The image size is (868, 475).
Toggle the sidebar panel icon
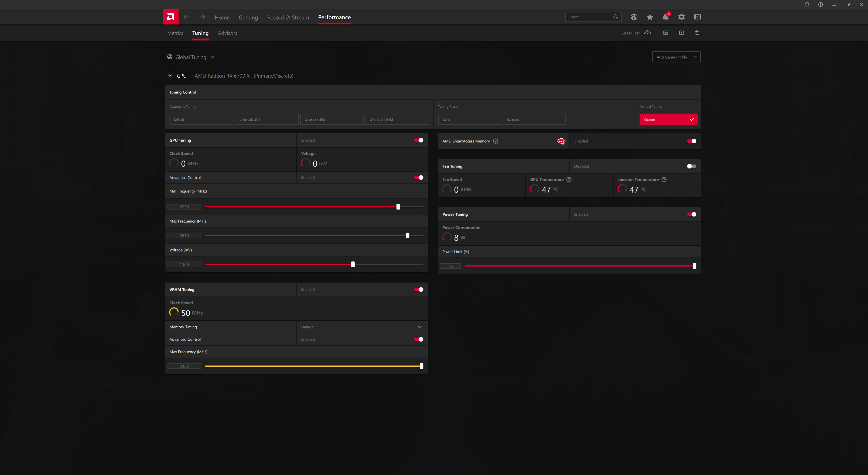[697, 17]
